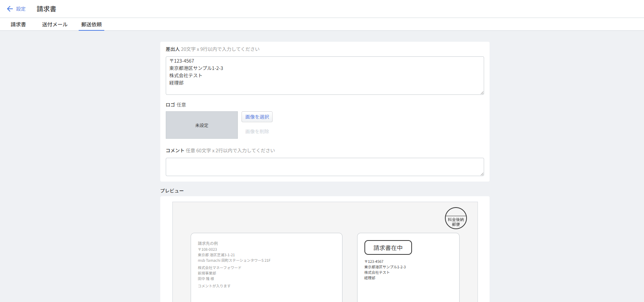This screenshot has height=302, width=644.
Task: Click the back arrow icon
Action: [x=10, y=9]
